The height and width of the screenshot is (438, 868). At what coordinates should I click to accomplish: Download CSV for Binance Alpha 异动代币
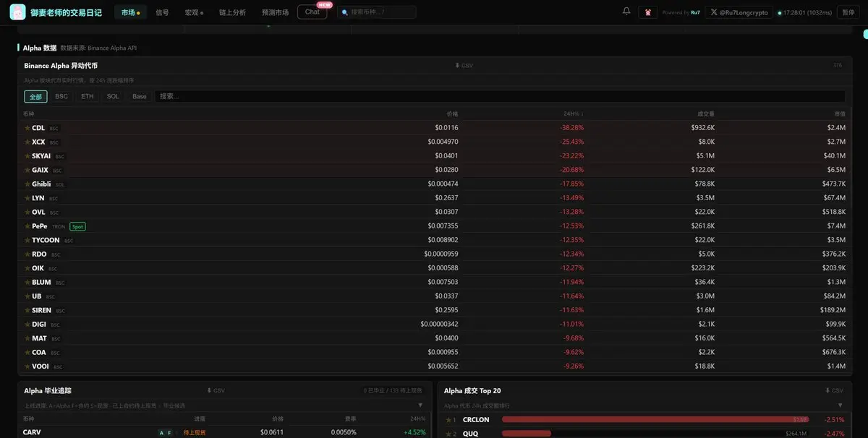(464, 66)
